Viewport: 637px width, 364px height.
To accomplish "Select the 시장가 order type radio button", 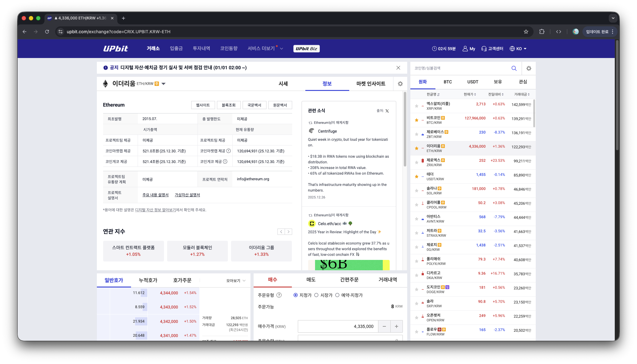I will pyautogui.click(x=316, y=295).
